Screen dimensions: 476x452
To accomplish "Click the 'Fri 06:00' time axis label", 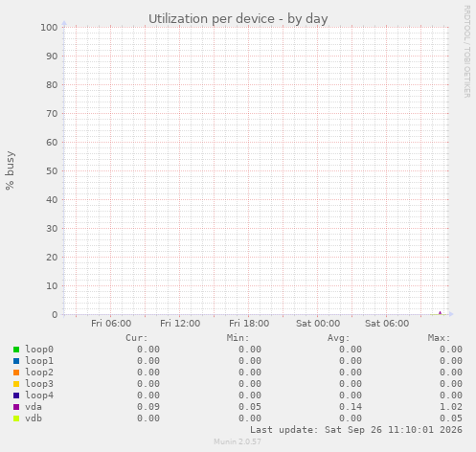I will point(111,324).
